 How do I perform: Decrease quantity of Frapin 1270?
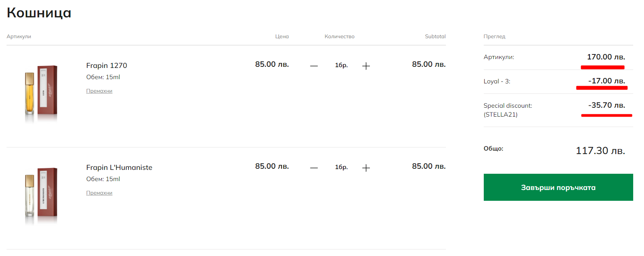314,66
